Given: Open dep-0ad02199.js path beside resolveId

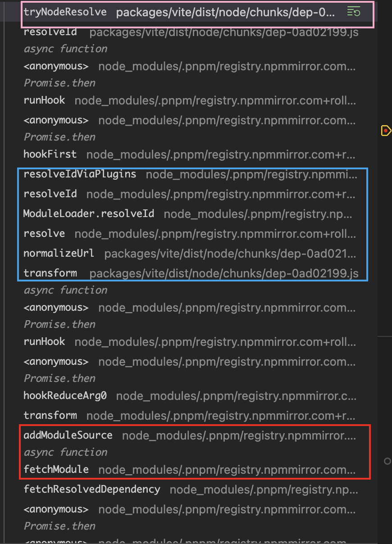Looking at the screenshot, I should point(224,32).
